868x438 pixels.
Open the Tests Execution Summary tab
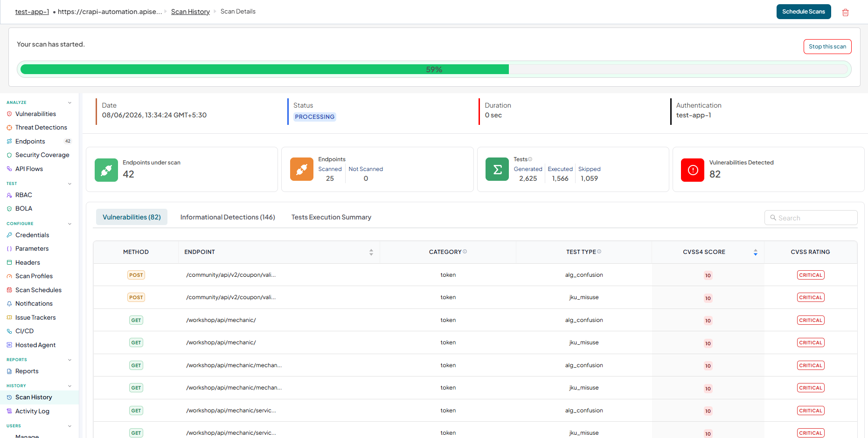[x=331, y=217]
